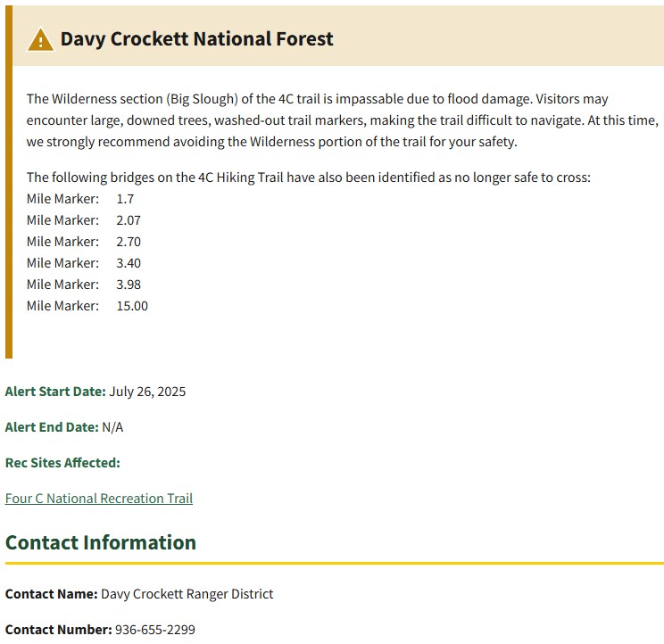
Task: Click the N/A alert end date value
Action: [x=112, y=427]
